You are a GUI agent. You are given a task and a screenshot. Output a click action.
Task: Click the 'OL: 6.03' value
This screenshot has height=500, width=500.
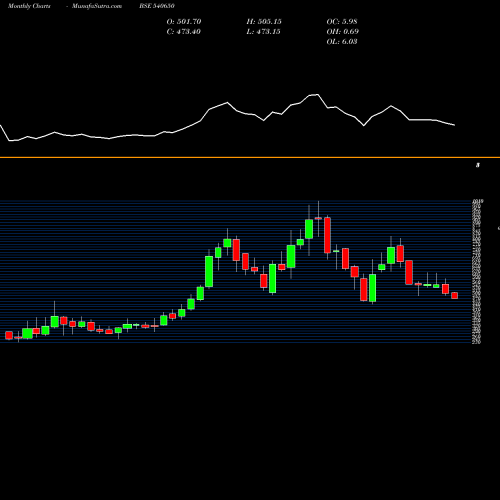point(342,42)
